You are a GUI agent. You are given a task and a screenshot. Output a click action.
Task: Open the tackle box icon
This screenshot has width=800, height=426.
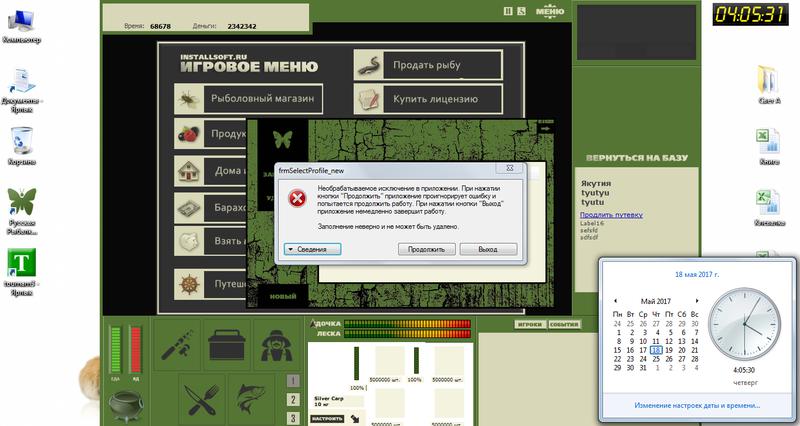pos(227,345)
